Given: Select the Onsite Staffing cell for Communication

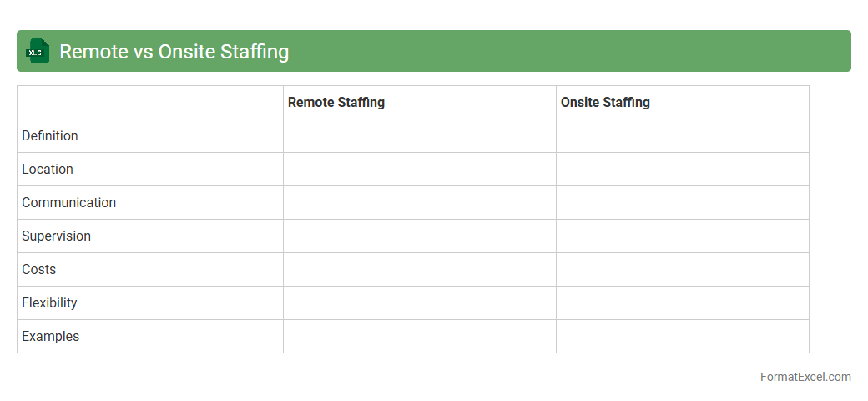Looking at the screenshot, I should pos(683,203).
